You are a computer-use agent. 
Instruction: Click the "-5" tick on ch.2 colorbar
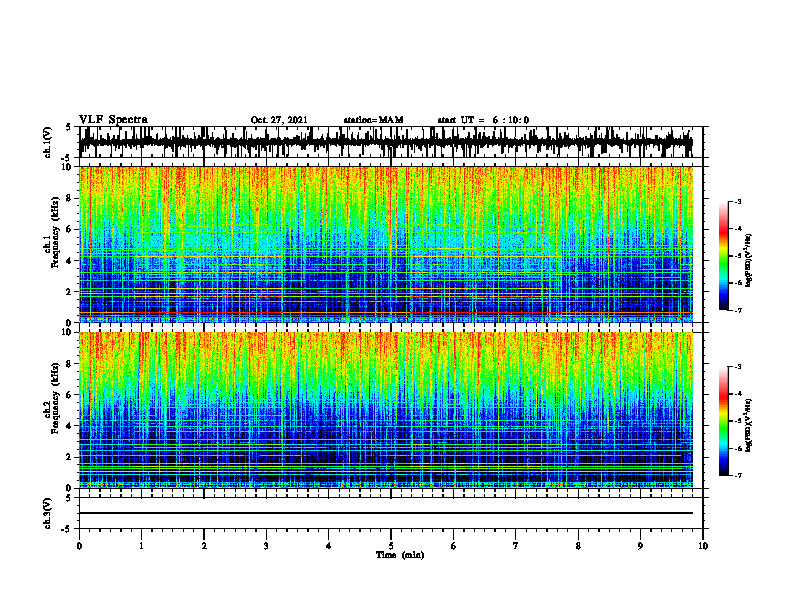point(738,421)
